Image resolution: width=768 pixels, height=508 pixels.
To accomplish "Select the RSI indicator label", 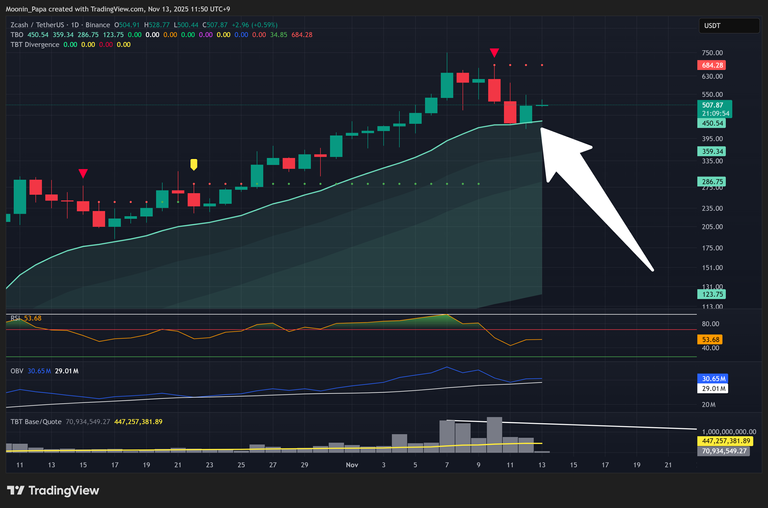I will pyautogui.click(x=15, y=318).
